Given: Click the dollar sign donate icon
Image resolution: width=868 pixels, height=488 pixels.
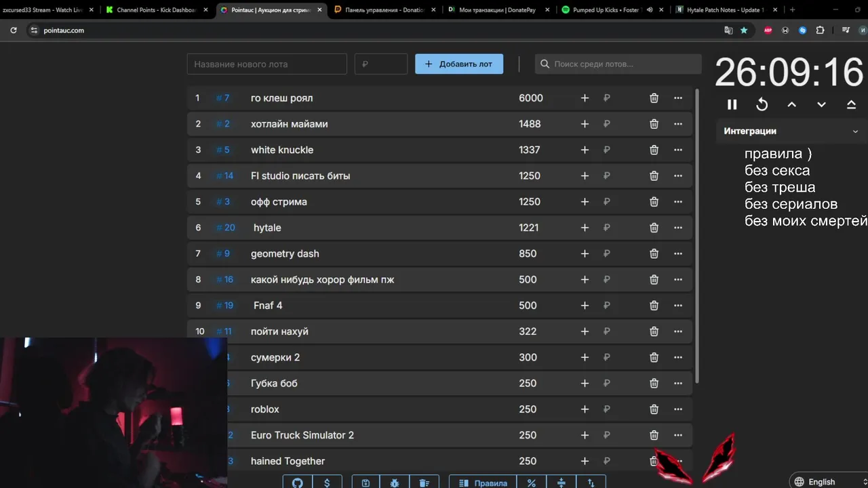Looking at the screenshot, I should point(327,483).
